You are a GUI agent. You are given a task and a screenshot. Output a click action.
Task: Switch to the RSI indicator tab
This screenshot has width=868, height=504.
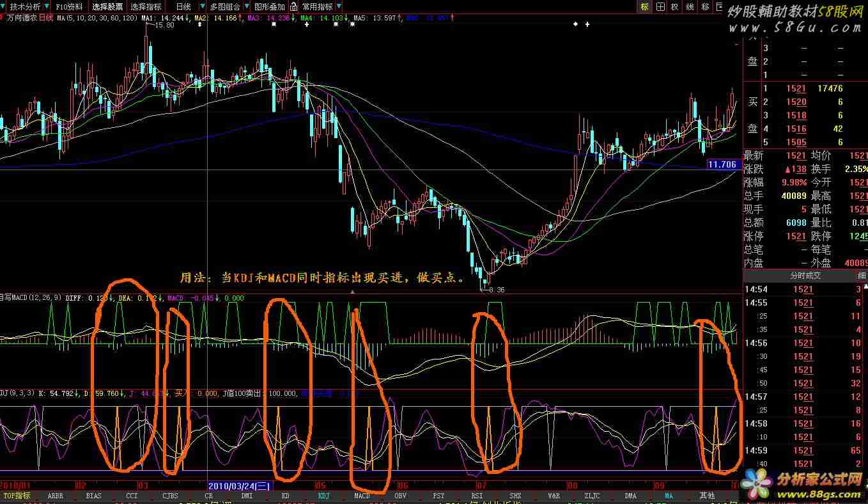477,496
